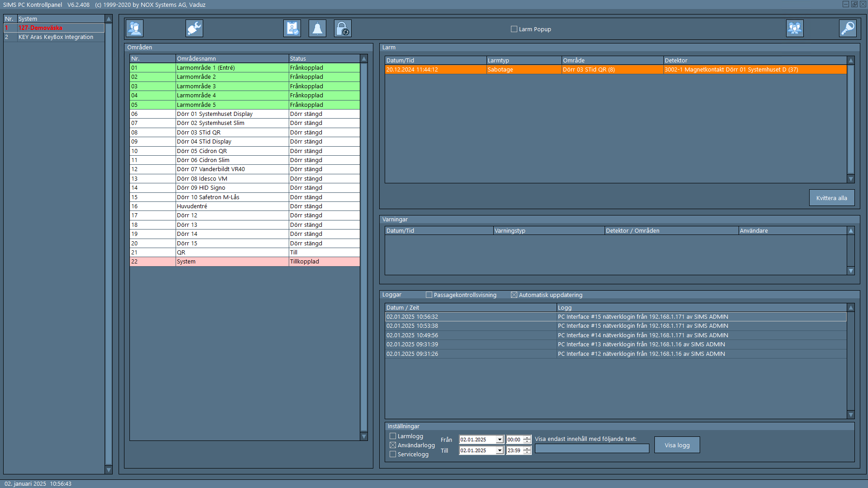
Task: Click the log text filter field
Action: (592, 449)
